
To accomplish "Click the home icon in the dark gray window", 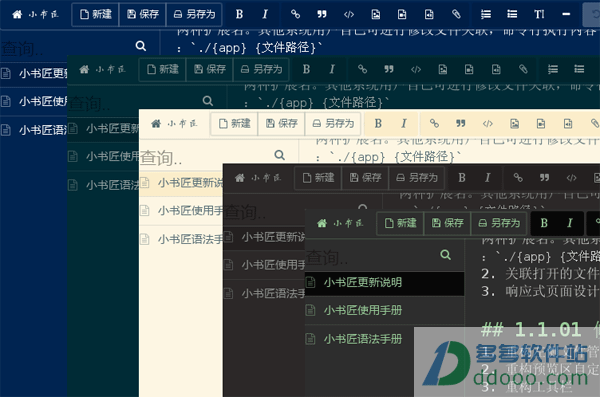I will pos(240,178).
